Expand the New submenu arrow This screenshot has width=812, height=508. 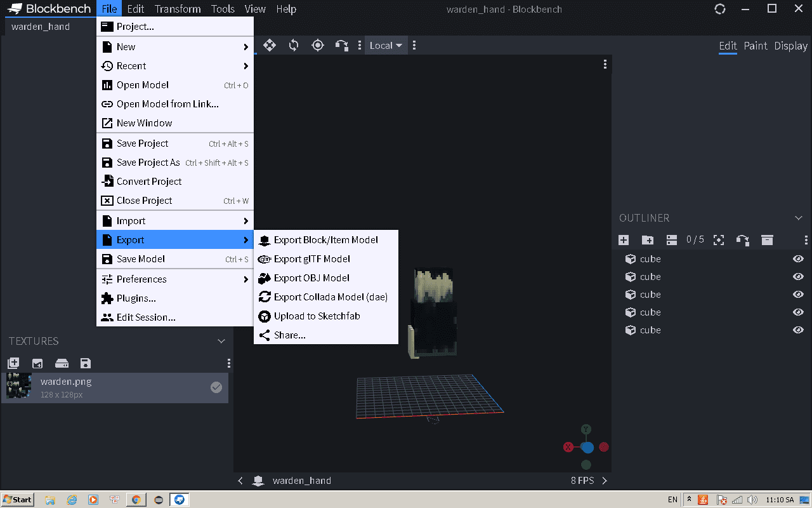point(246,47)
